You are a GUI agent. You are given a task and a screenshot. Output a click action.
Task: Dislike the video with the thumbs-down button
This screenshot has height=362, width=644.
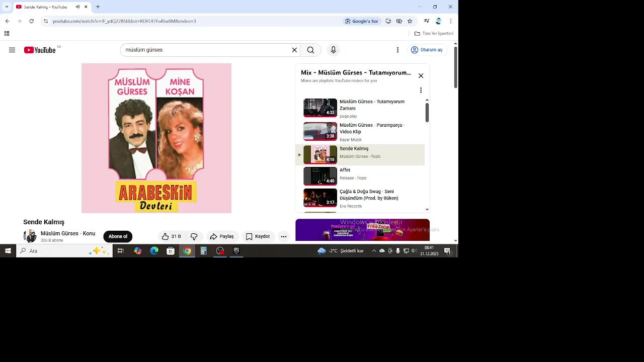[x=194, y=236]
